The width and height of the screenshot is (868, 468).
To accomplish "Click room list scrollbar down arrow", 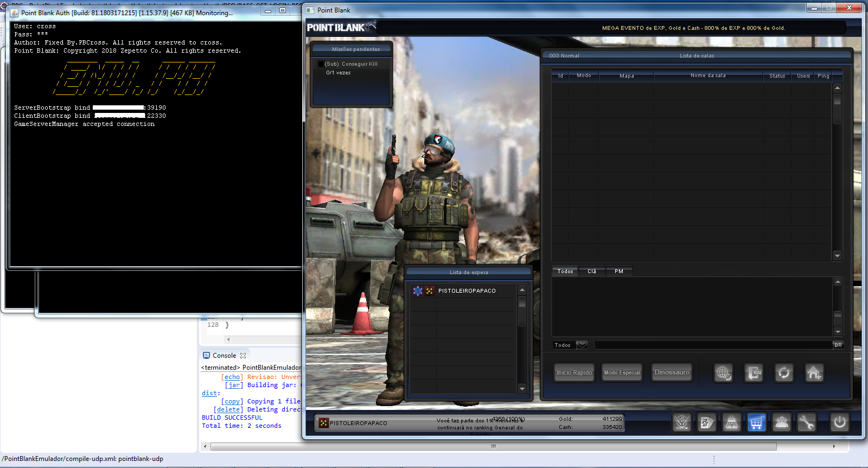I will pos(837,256).
